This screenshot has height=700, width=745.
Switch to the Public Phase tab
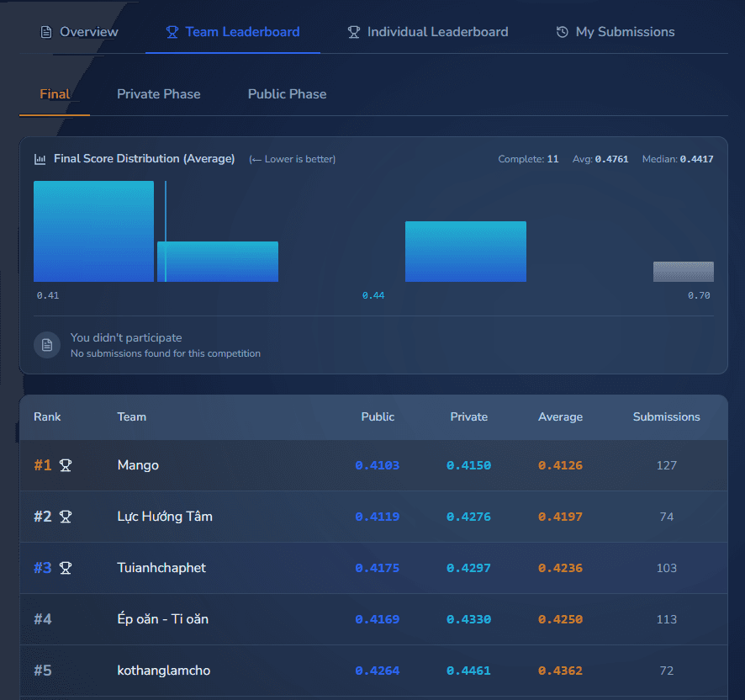coord(287,94)
